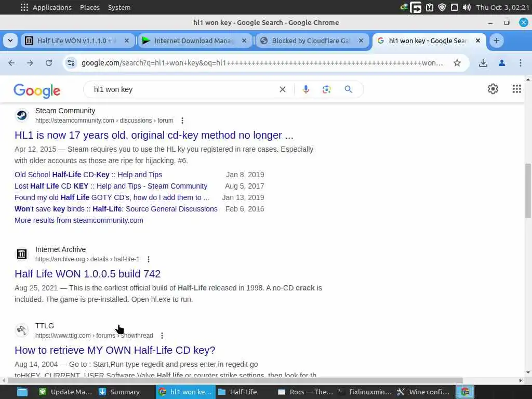Open Half Life WON 1.0.0.5 build 742

click(x=87, y=274)
